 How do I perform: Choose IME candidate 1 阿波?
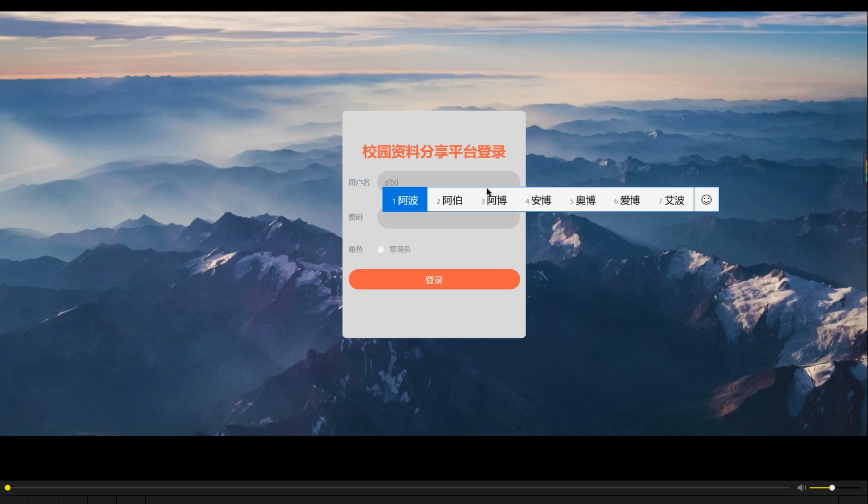click(405, 200)
